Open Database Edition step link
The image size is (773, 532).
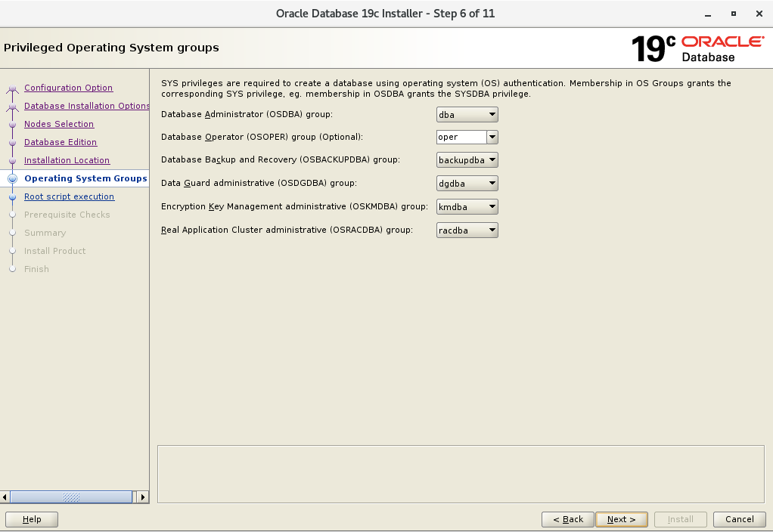tap(61, 142)
